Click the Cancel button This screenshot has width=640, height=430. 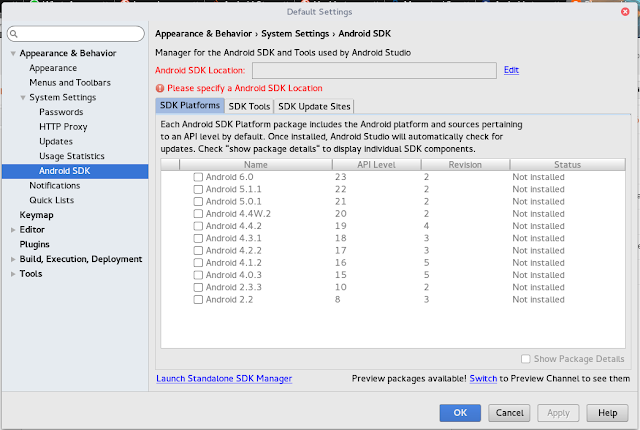click(510, 412)
